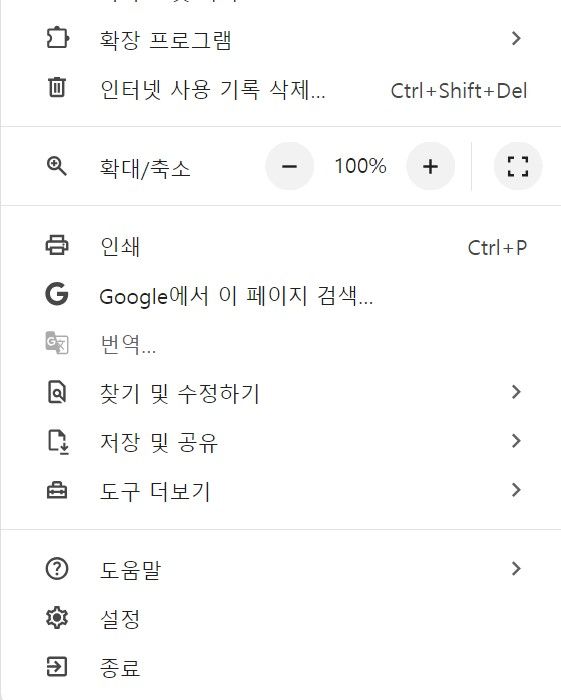Viewport: 561px width, 700px height.
Task: Click the printer icon beside 인쇄
Action: click(57, 245)
